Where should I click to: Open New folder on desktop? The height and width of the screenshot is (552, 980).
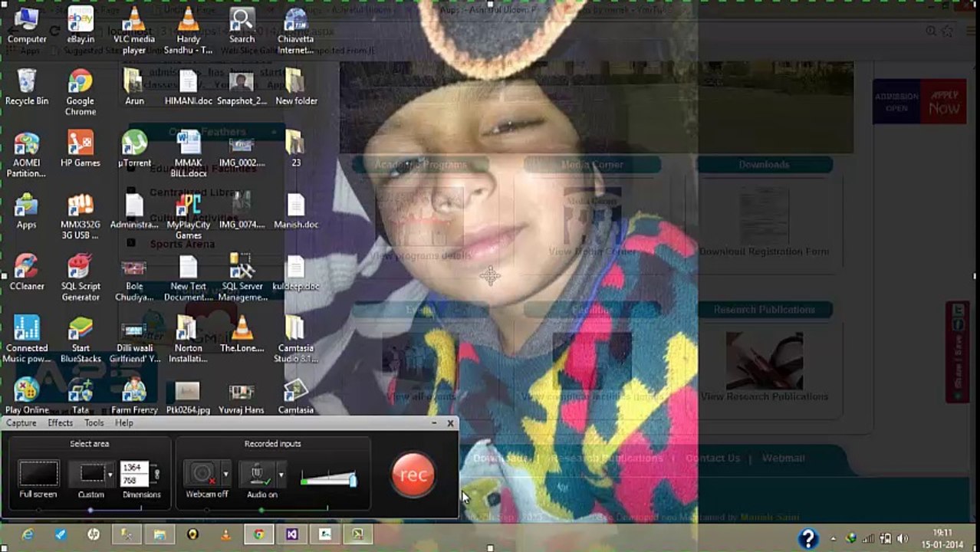click(296, 87)
